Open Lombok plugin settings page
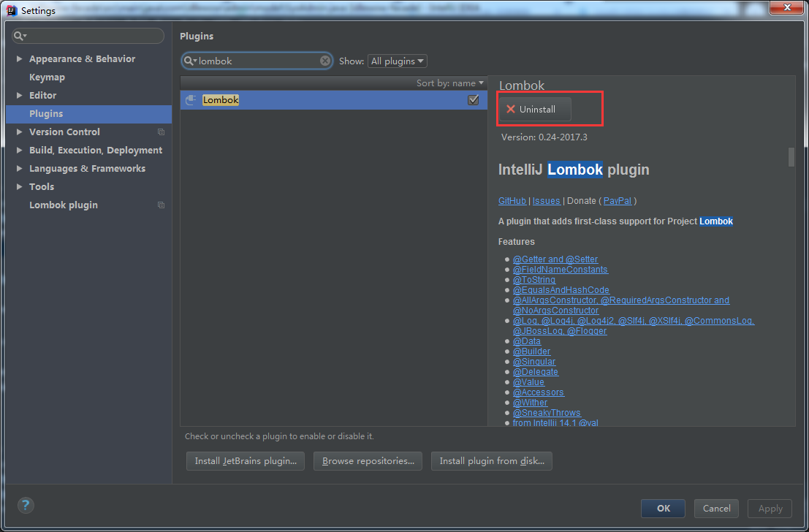809x532 pixels. click(64, 205)
